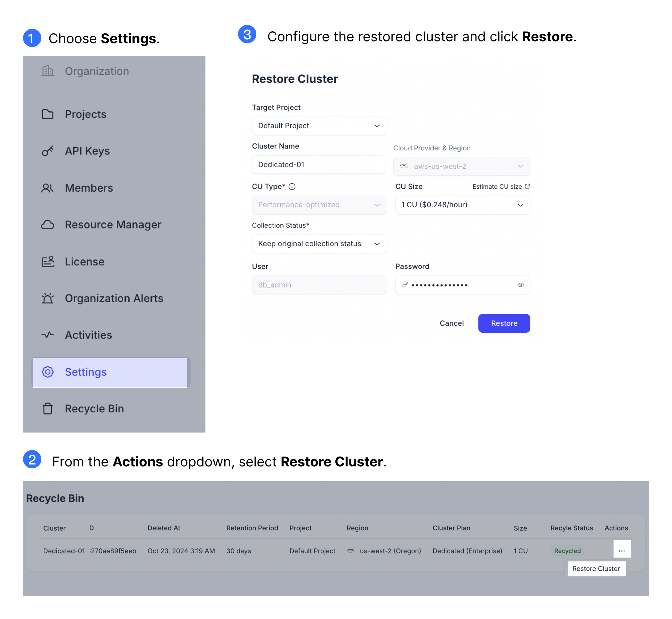The width and height of the screenshot is (672, 619).
Task: Open the Collection Status dropdown
Action: coord(319,244)
